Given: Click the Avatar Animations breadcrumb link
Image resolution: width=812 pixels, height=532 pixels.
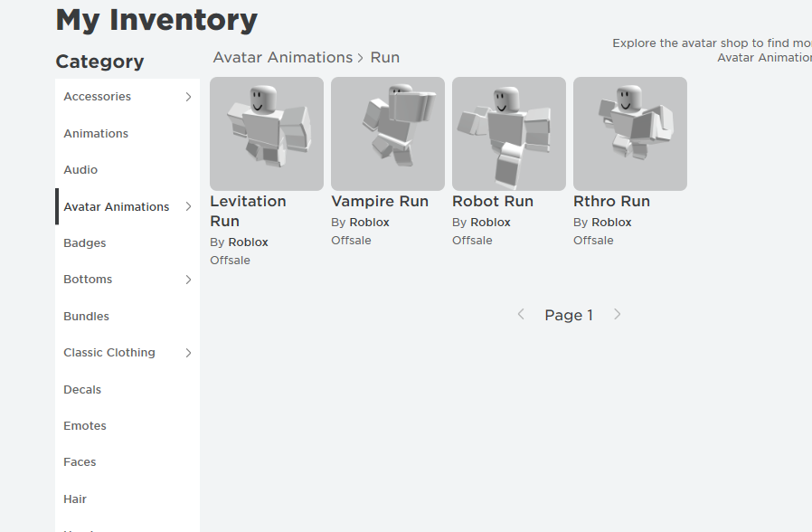Looking at the screenshot, I should [x=282, y=58].
